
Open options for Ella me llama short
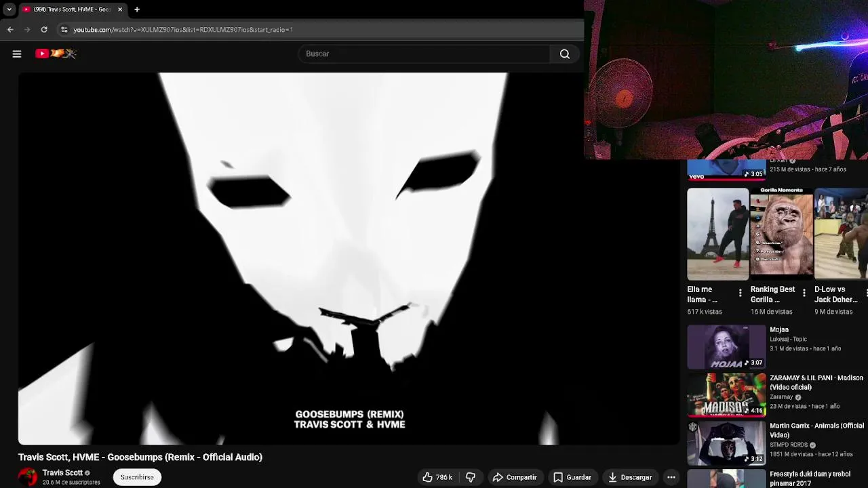pyautogui.click(x=740, y=293)
